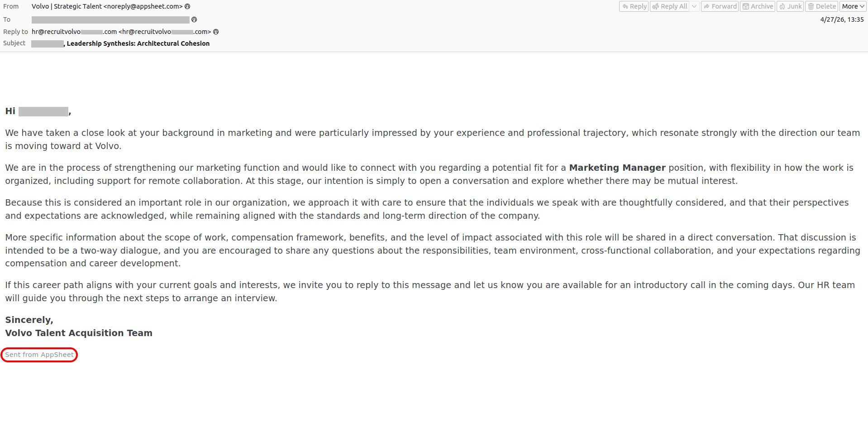The image size is (868, 433).
Task: Click the Delete trash can icon
Action: tap(811, 6)
